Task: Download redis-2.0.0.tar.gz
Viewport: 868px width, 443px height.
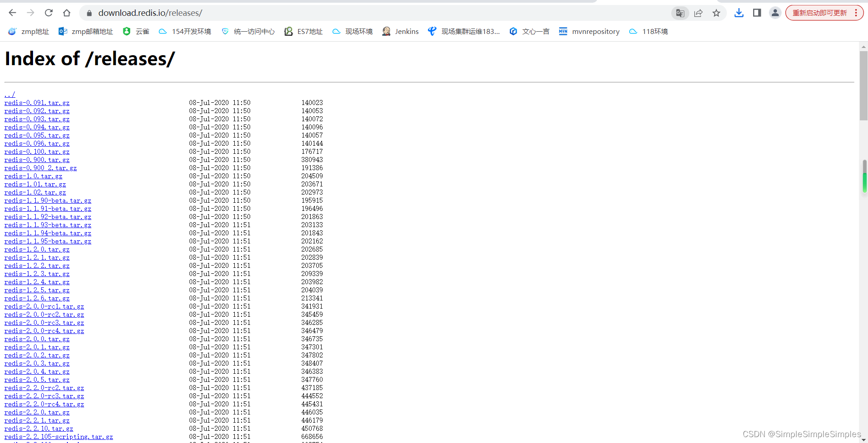Action: (37, 339)
